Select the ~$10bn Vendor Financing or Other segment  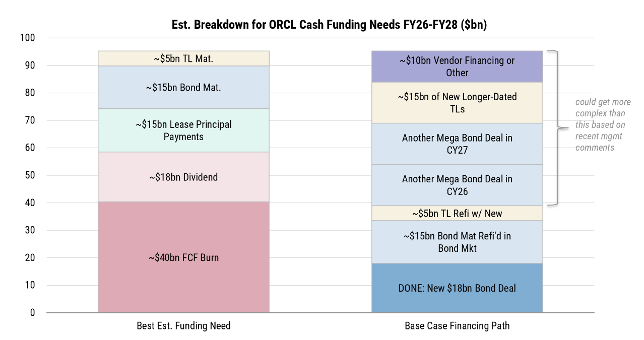[457, 66]
